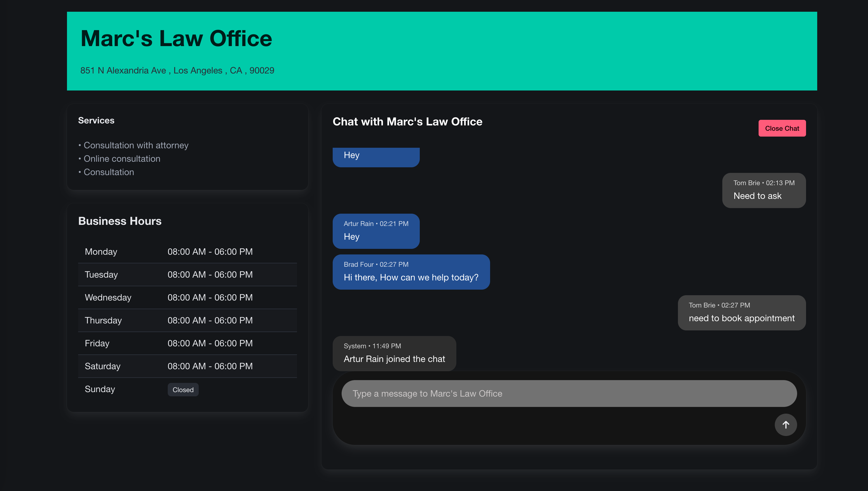Screen dimensions: 868x491
Task: Click the Wednesday business hours row
Action: point(187,297)
